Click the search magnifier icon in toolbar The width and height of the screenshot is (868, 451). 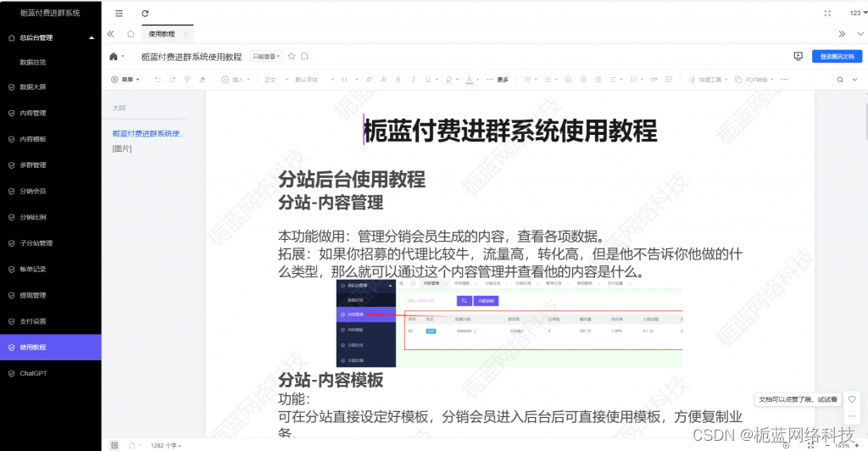840,80
